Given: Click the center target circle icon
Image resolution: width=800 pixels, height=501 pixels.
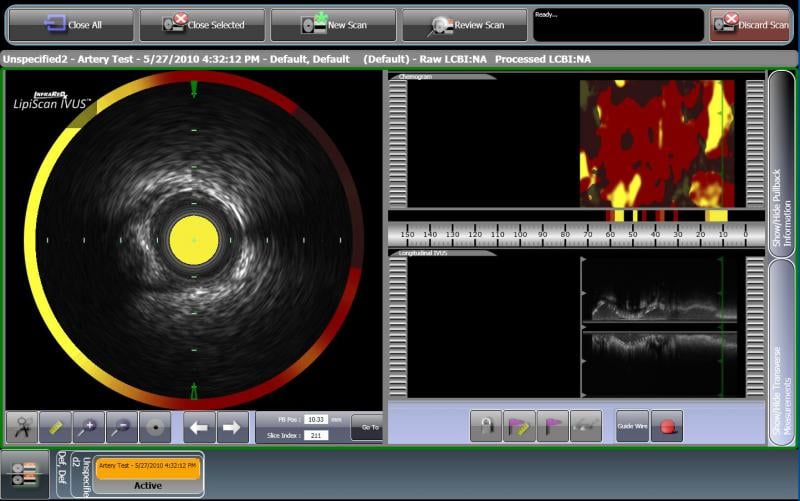Looking at the screenshot, I should coord(155,427).
